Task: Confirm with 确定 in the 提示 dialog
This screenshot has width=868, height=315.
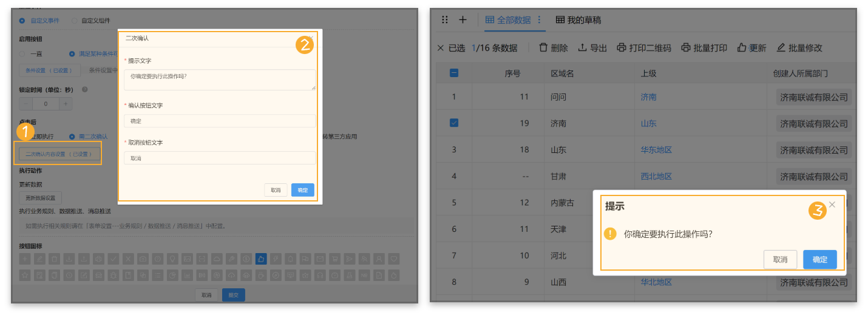Action: (820, 259)
